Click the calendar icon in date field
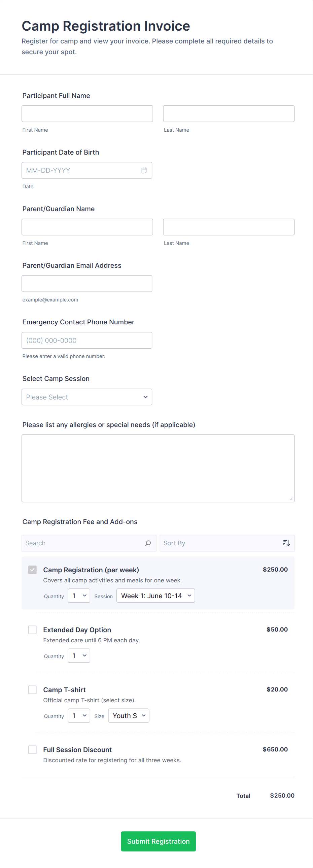Image resolution: width=313 pixels, height=868 pixels. click(x=144, y=170)
